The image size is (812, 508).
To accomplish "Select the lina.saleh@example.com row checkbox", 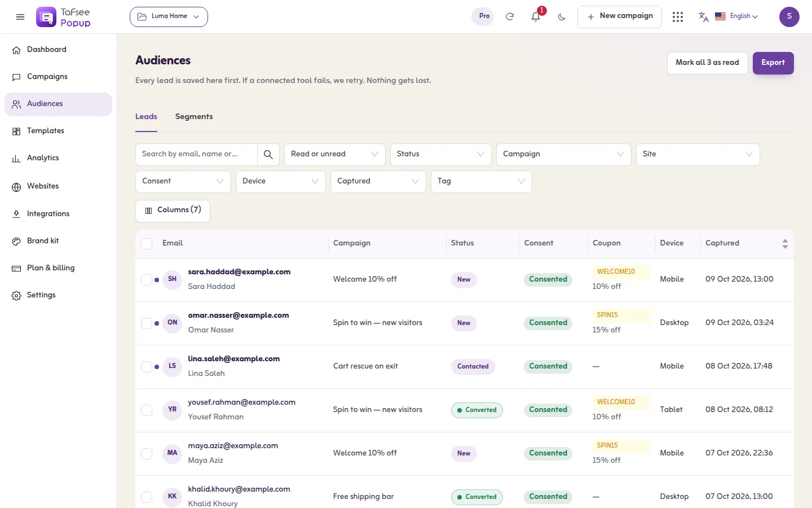I will tap(147, 366).
